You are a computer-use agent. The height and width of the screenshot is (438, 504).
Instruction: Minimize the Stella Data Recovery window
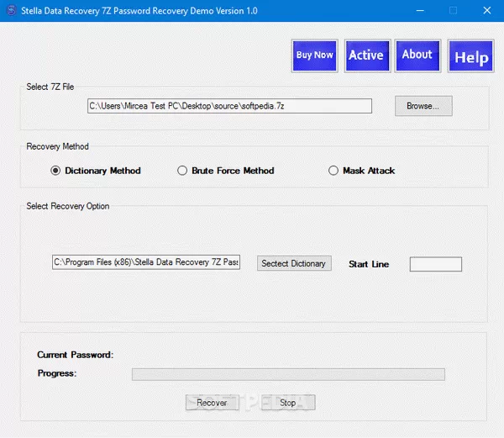tap(420, 11)
